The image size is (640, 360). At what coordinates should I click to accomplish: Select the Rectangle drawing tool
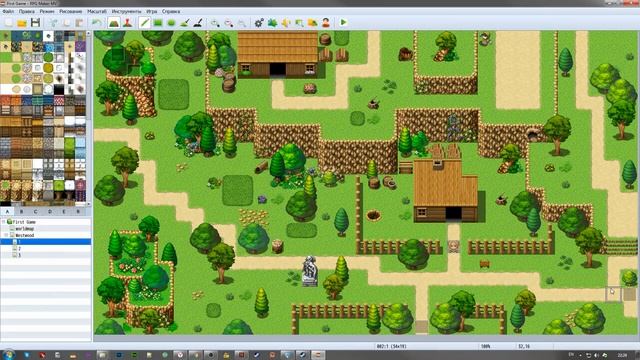tap(158, 22)
